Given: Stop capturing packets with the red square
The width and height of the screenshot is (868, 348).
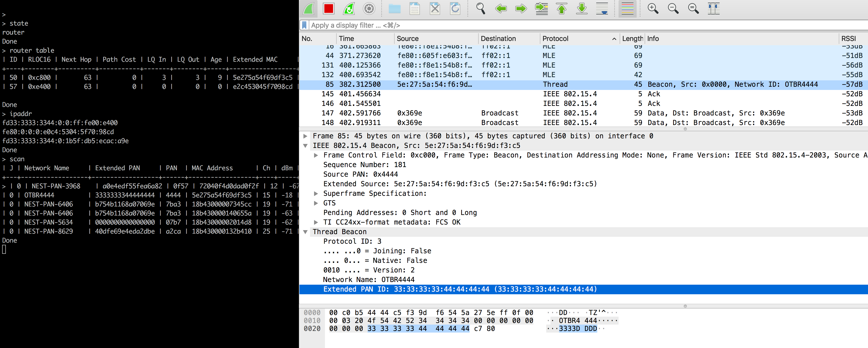Looking at the screenshot, I should [x=328, y=9].
